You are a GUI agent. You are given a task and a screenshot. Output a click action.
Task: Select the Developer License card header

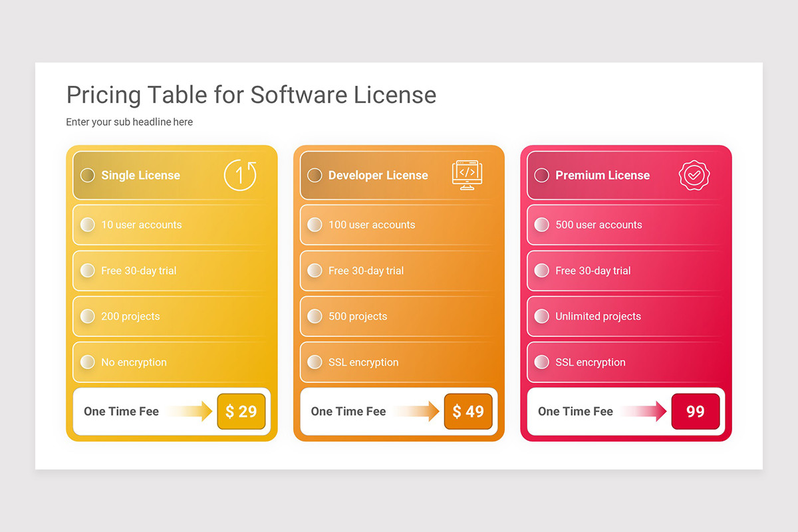tap(399, 175)
